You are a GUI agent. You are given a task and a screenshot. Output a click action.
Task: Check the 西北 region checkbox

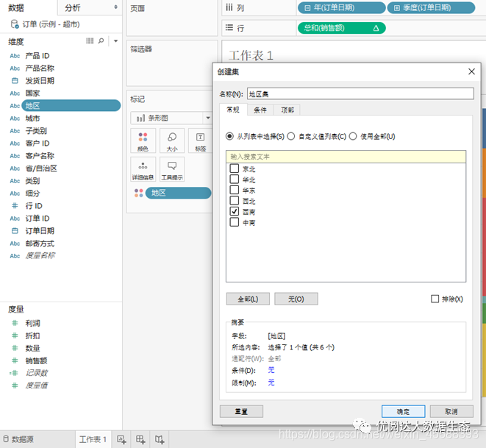tap(235, 200)
